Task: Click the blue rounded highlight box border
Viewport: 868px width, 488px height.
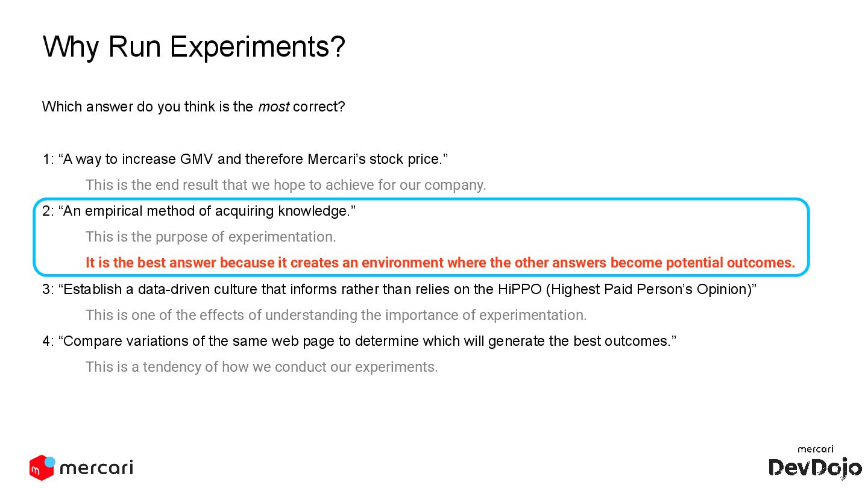Action: coord(421,199)
